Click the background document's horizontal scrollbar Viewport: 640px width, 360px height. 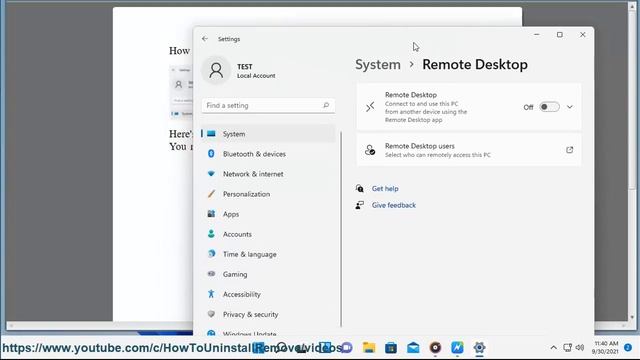(x=318, y=326)
